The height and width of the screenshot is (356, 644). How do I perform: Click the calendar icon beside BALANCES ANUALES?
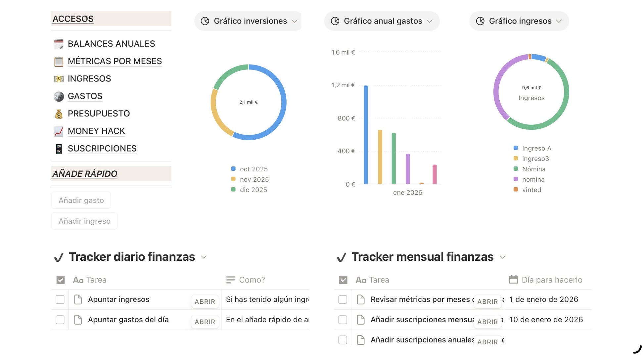[x=59, y=44]
